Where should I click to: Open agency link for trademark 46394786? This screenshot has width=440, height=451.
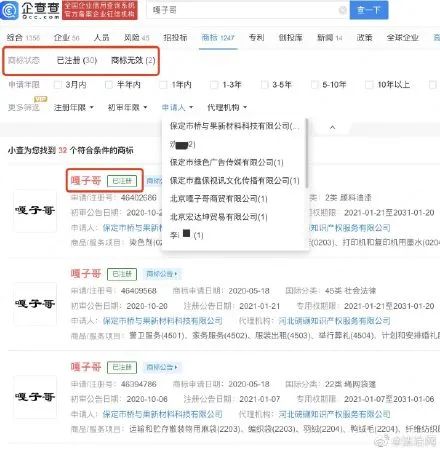click(x=334, y=414)
